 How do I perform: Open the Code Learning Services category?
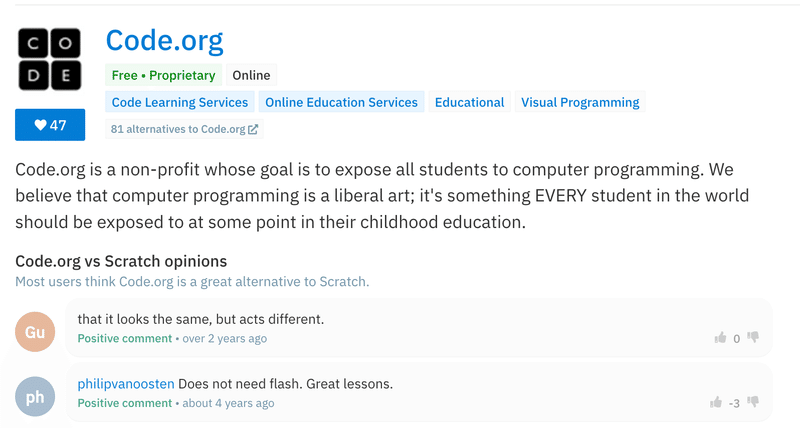180,102
